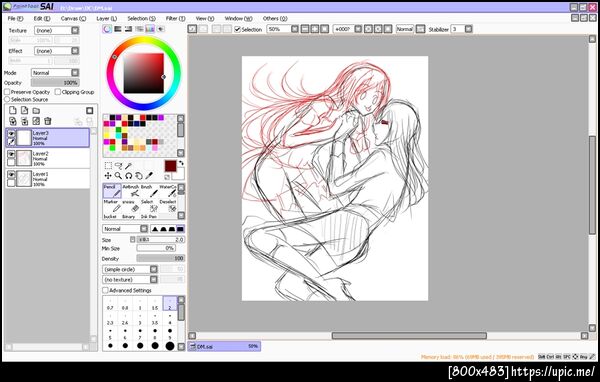
Task: Enable Advanced Settings checkbox
Action: 105,291
